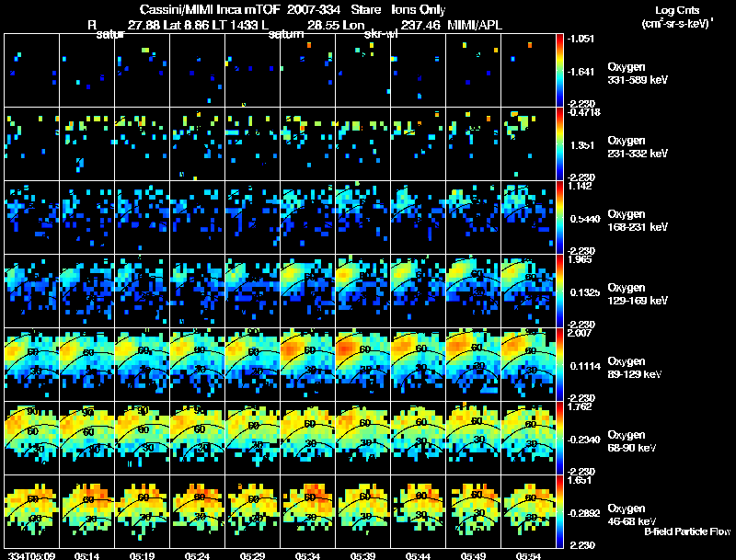Screen dimensions: 736x560
Task: Click the 05:29 time label
Action: [252, 555]
